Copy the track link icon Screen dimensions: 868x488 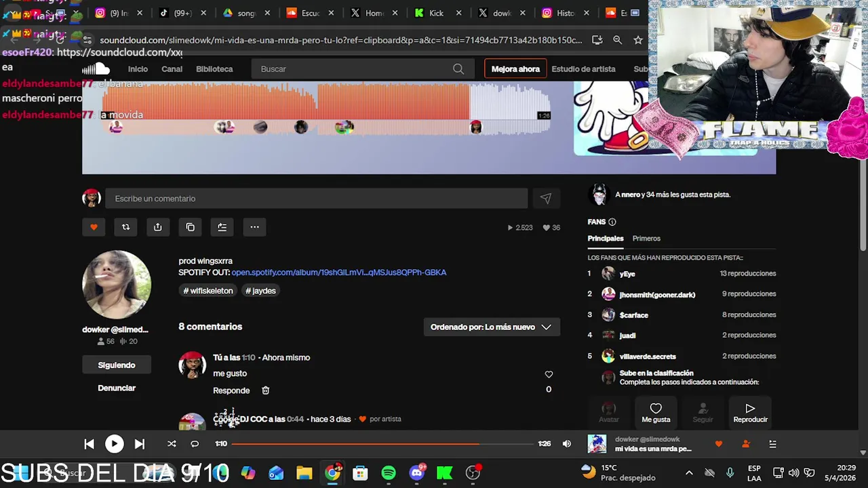(x=191, y=227)
